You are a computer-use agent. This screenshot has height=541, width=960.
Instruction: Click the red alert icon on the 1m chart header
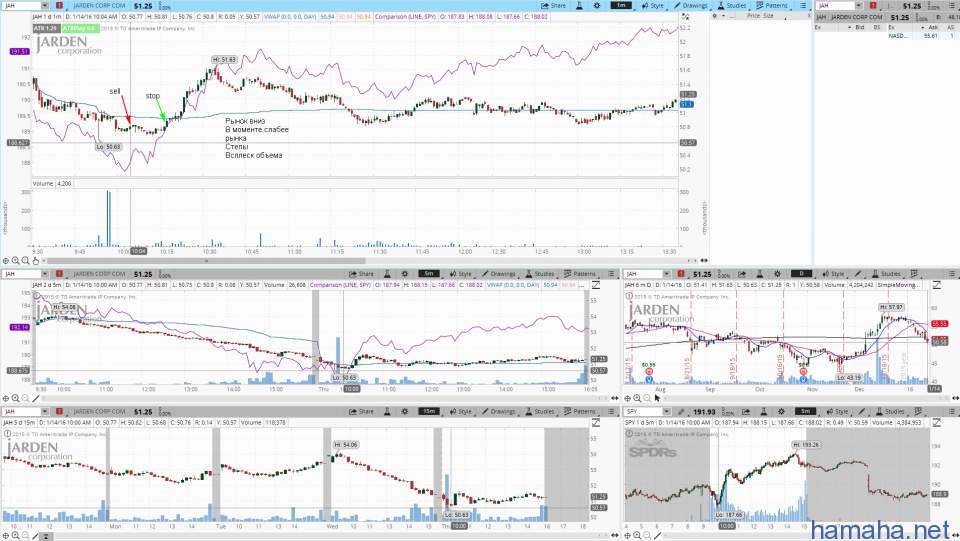click(59, 6)
